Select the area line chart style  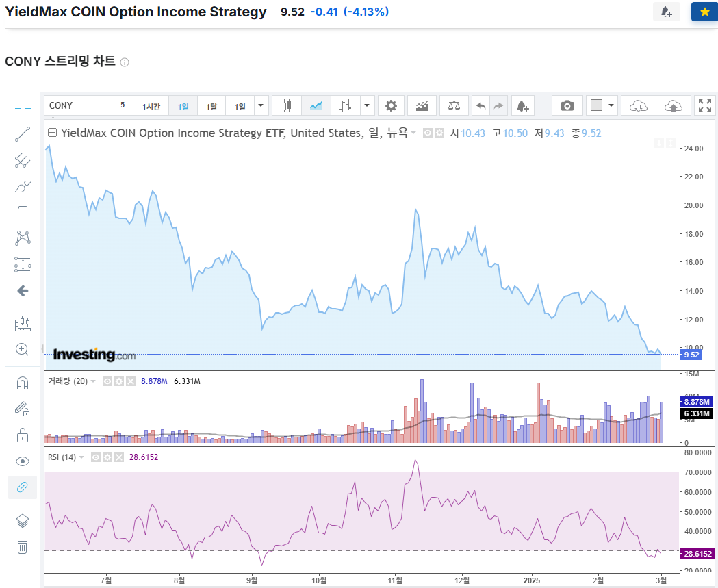pos(316,106)
